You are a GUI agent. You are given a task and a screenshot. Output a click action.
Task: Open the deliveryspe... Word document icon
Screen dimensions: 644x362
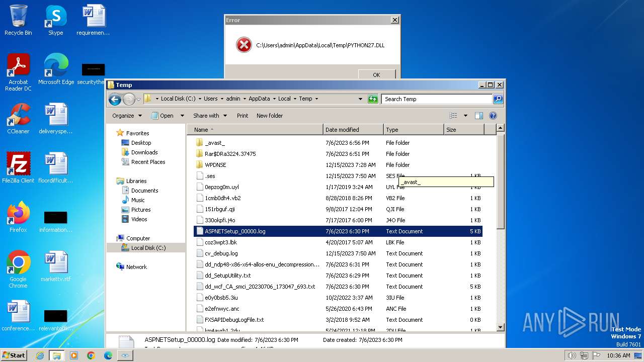(x=56, y=119)
